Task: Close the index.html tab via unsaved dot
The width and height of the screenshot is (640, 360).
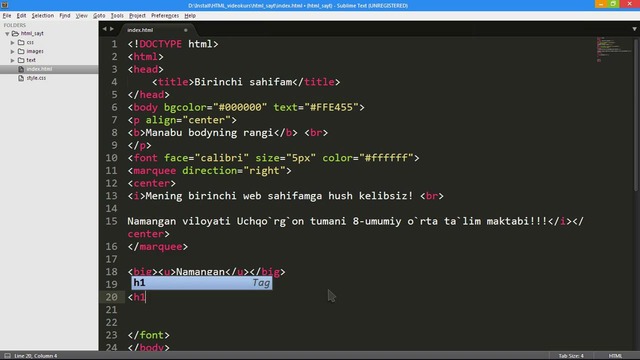Action: click(186, 30)
